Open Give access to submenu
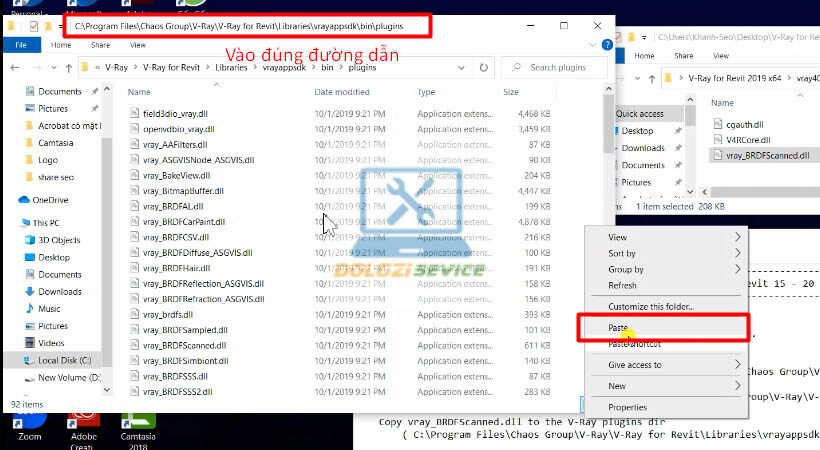This screenshot has width=820, height=450. point(666,365)
